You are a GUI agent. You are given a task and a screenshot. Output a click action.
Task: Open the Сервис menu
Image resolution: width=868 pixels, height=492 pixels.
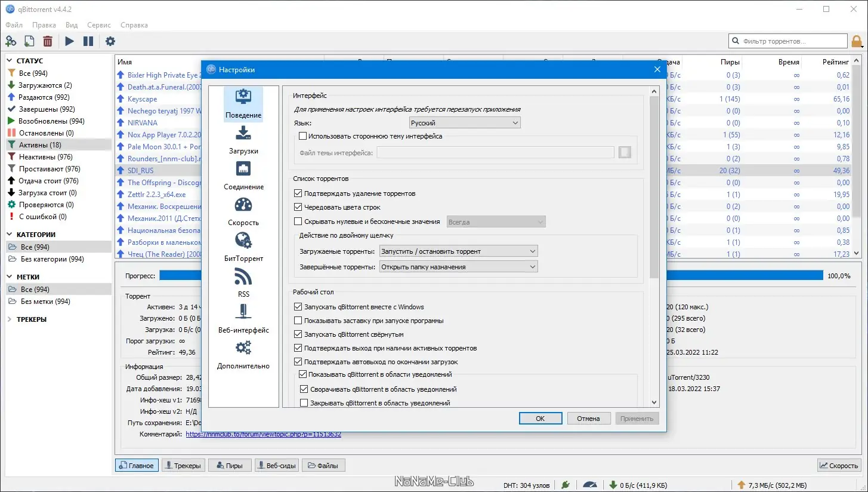click(x=99, y=25)
